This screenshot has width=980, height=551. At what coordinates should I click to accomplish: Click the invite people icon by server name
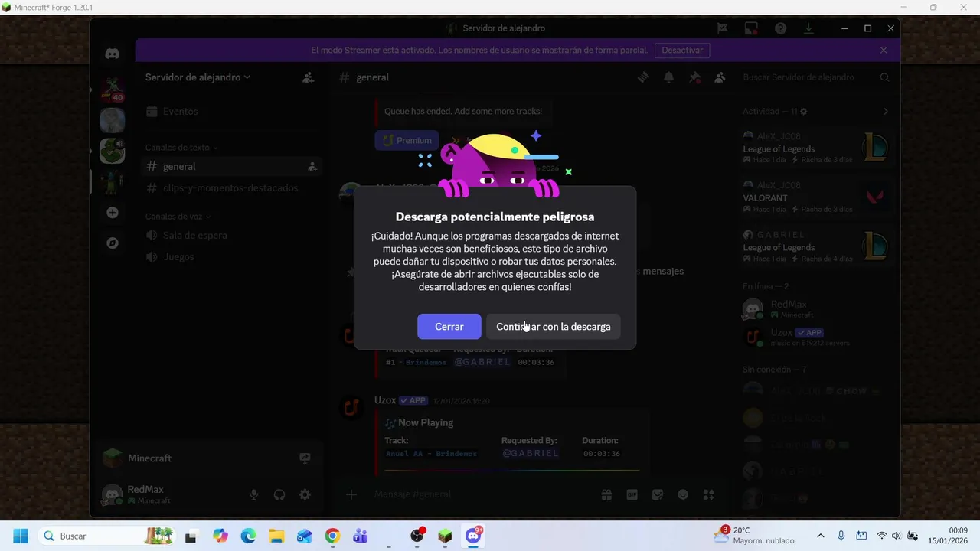(x=309, y=77)
